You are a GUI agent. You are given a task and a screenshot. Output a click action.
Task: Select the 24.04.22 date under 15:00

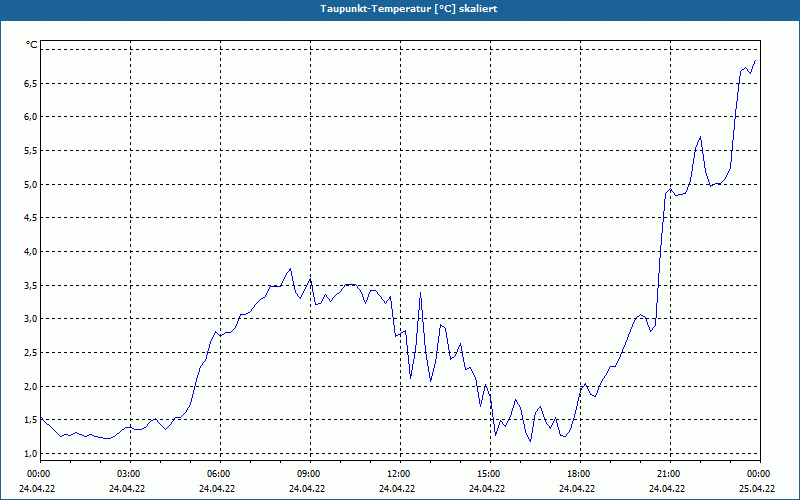click(x=487, y=488)
